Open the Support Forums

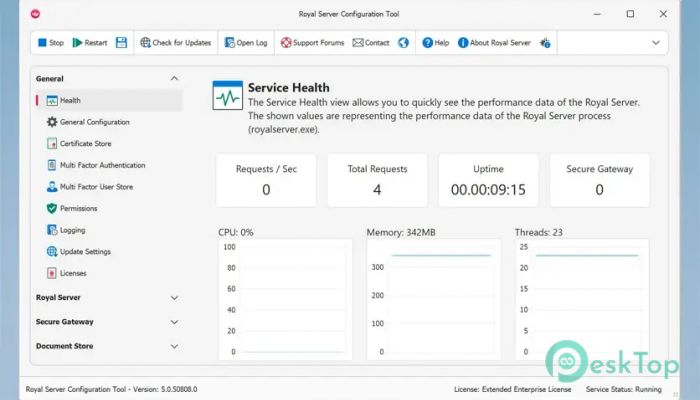[x=312, y=43]
